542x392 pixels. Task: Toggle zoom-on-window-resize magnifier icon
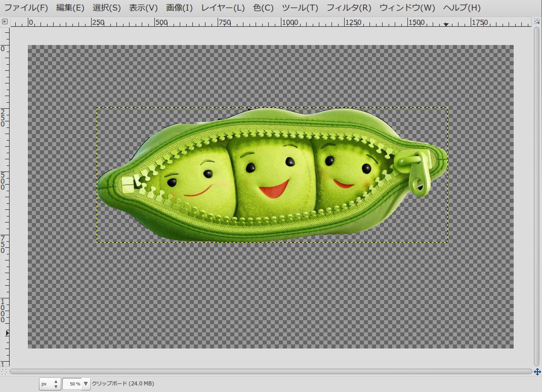pyautogui.click(x=537, y=21)
